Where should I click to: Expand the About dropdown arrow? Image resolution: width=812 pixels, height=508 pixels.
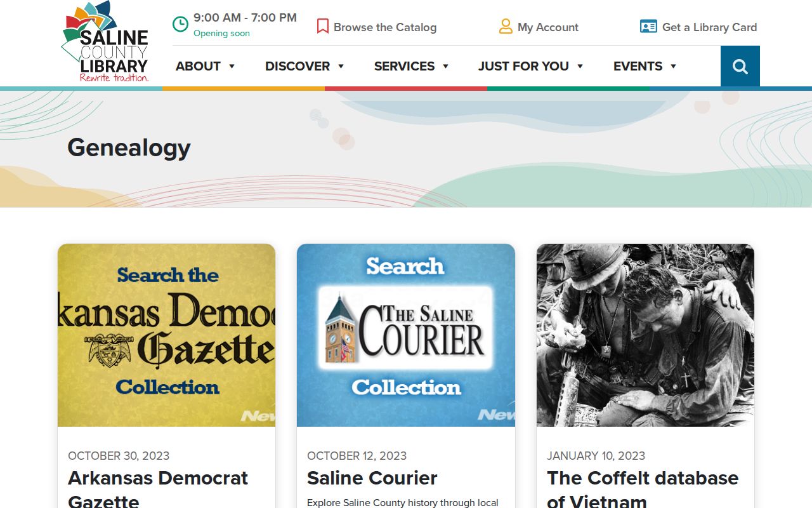point(232,66)
